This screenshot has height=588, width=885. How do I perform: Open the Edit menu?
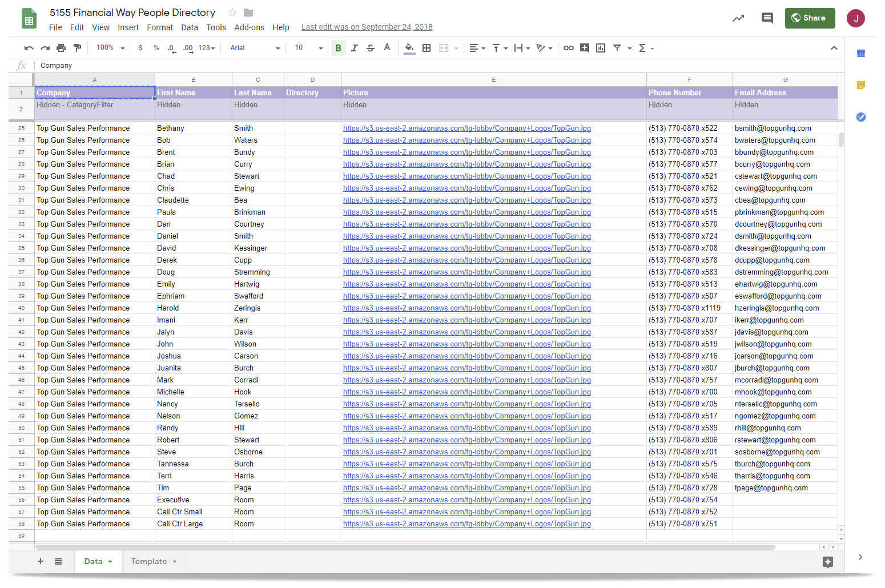[x=77, y=27]
